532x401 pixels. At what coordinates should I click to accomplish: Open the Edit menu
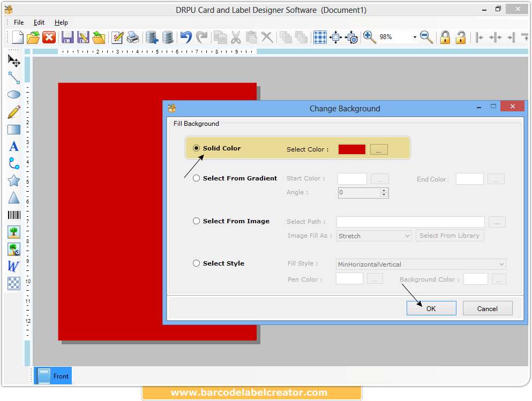(39, 22)
